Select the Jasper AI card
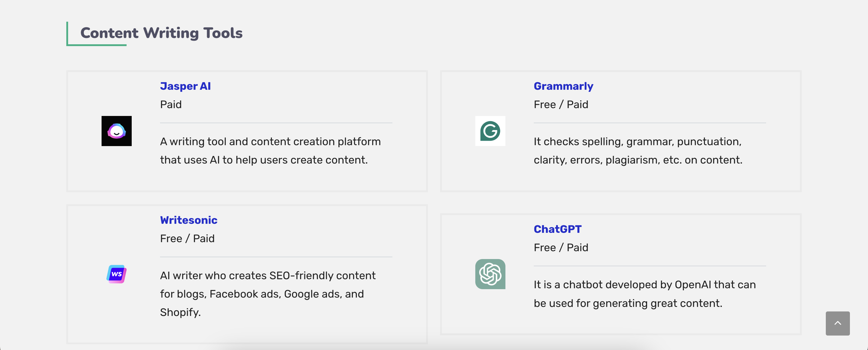This screenshot has height=350, width=868. click(247, 131)
